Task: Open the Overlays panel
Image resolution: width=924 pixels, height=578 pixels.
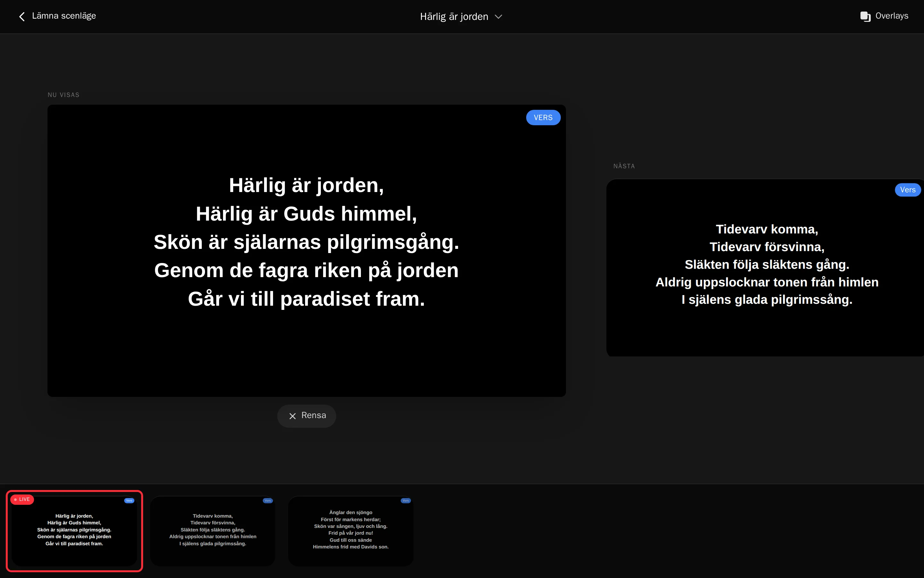Action: tap(884, 16)
